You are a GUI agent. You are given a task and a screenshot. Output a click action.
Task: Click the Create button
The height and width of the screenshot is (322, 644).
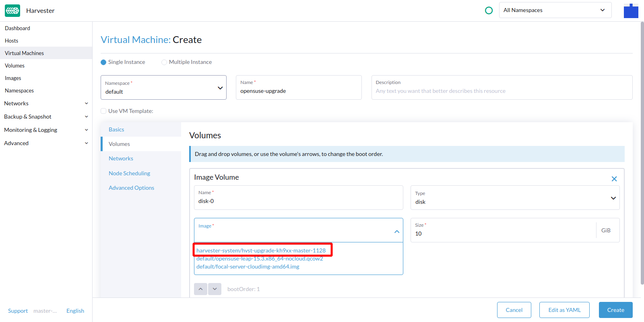coord(615,310)
